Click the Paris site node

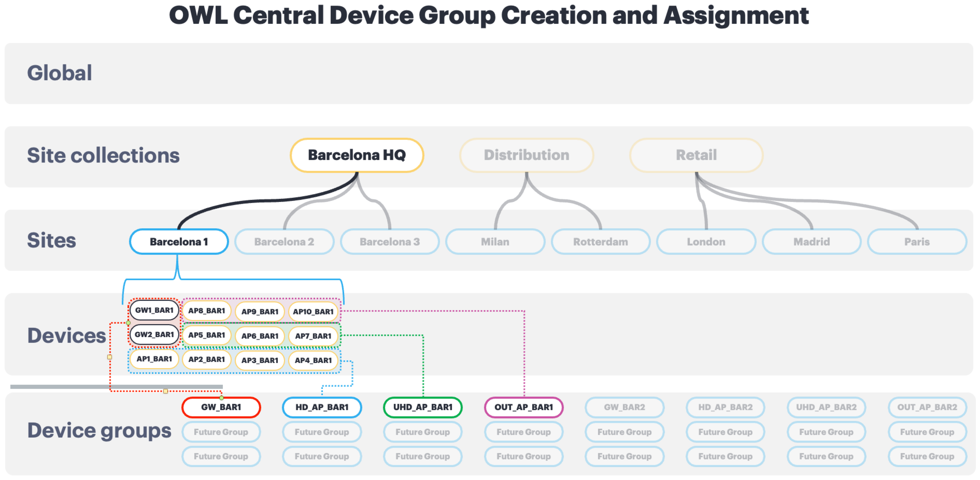(917, 242)
